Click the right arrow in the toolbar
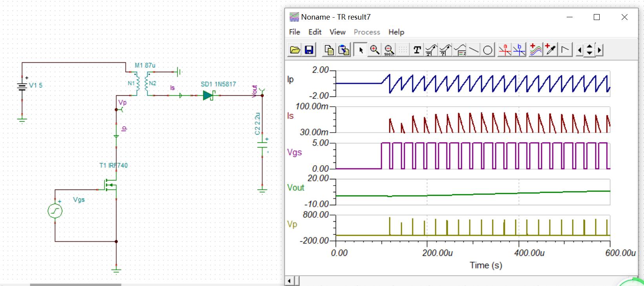This screenshot has width=644, height=286. (599, 50)
